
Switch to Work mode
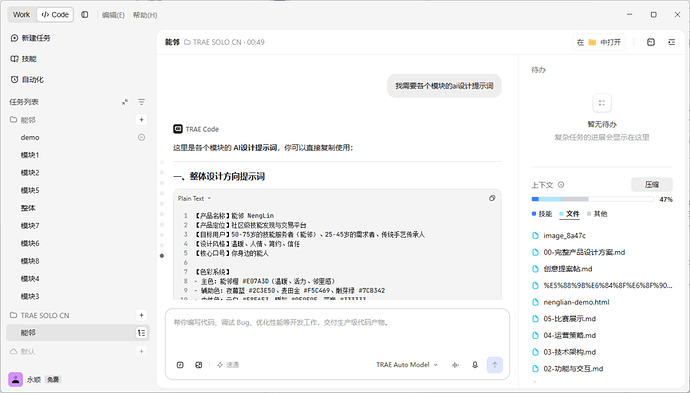(22, 15)
